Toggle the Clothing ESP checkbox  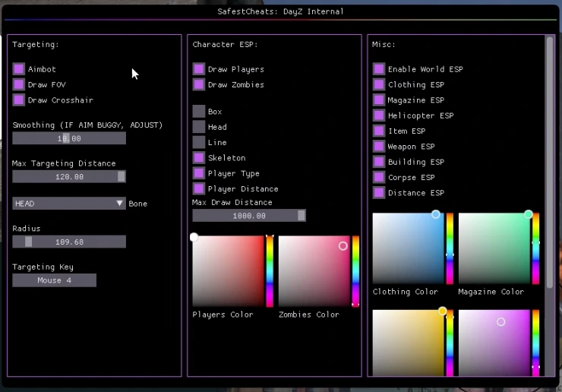tap(379, 84)
